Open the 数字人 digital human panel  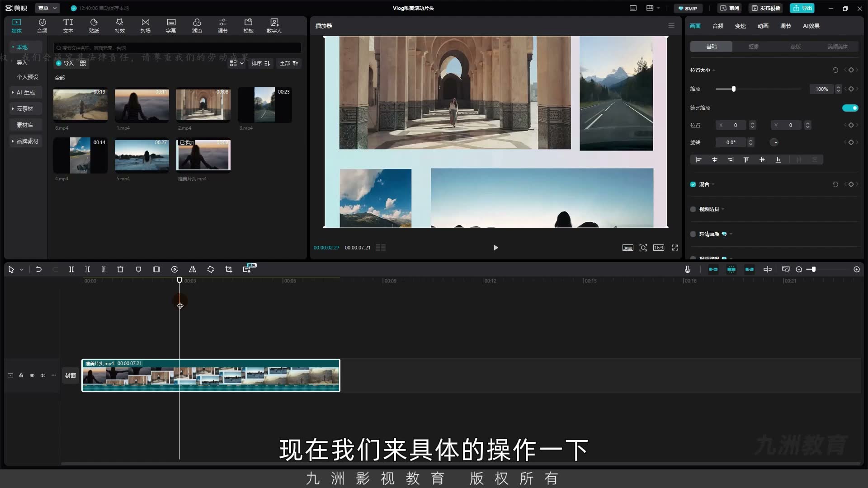click(274, 26)
